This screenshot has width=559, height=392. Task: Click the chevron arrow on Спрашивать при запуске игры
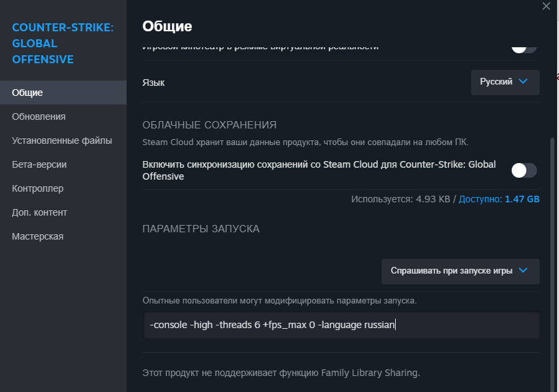pos(522,270)
